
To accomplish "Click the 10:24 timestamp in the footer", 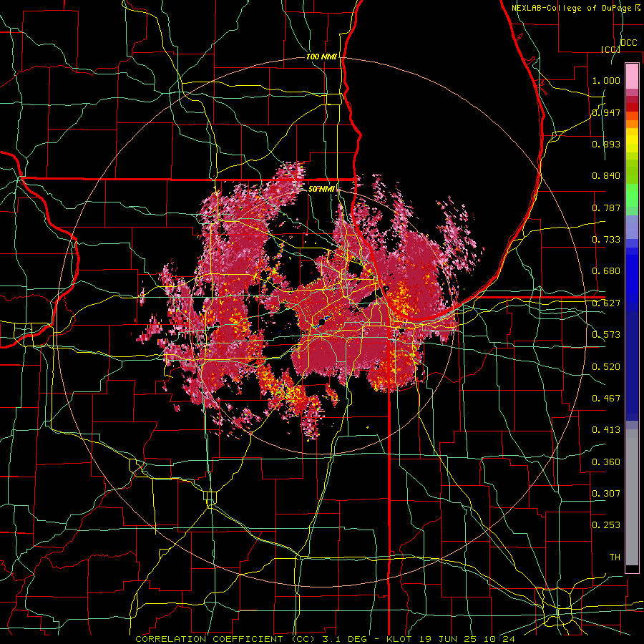I will pos(499,639).
